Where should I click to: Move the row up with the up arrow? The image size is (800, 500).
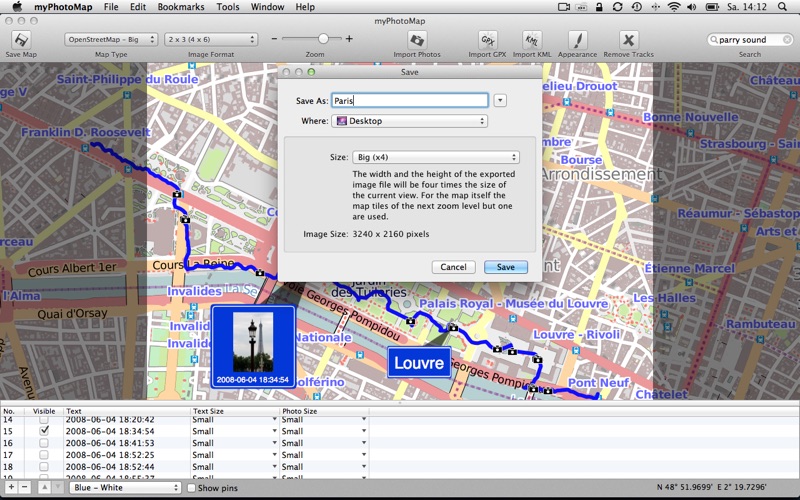tap(45, 487)
